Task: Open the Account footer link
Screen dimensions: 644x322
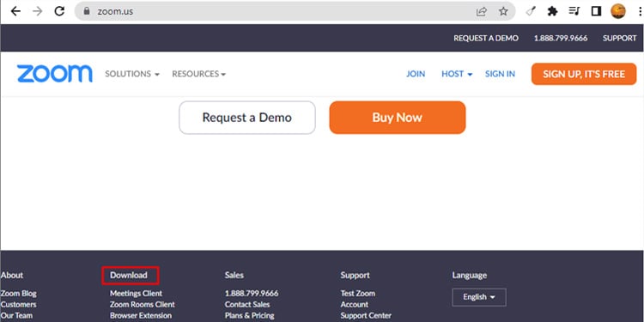Action: coord(355,304)
